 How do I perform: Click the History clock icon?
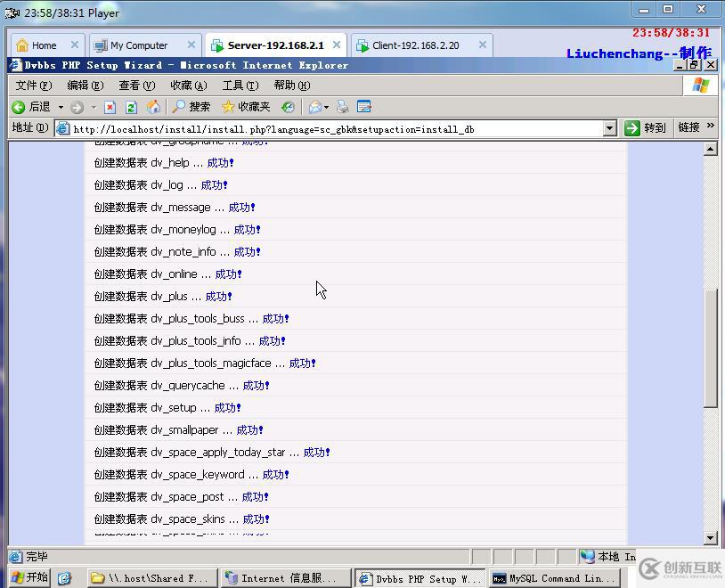coord(288,107)
